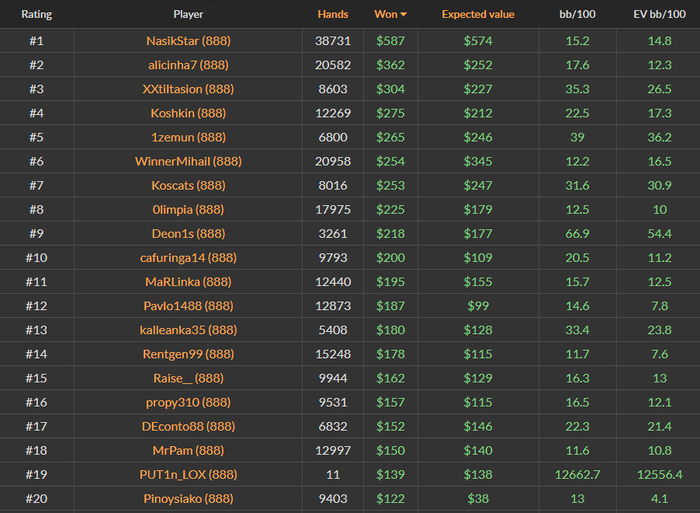
Task: Open player XXtiltasion (888) profile
Action: click(188, 89)
